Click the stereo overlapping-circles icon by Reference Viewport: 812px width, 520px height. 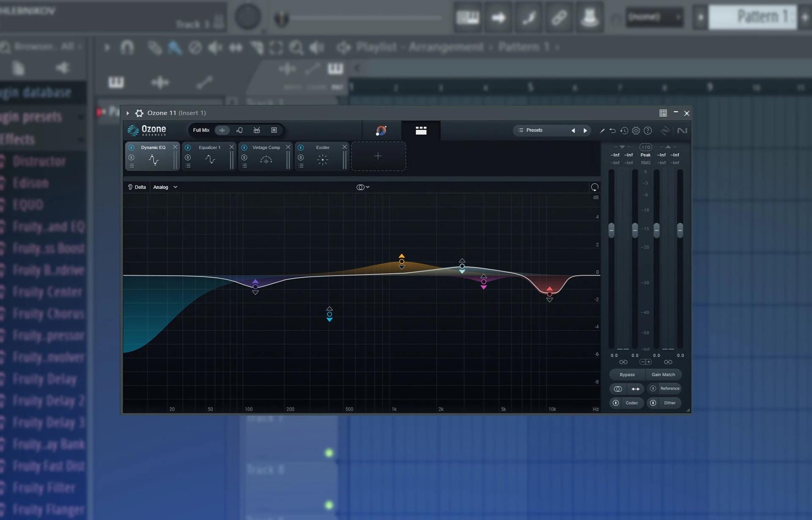pos(618,389)
